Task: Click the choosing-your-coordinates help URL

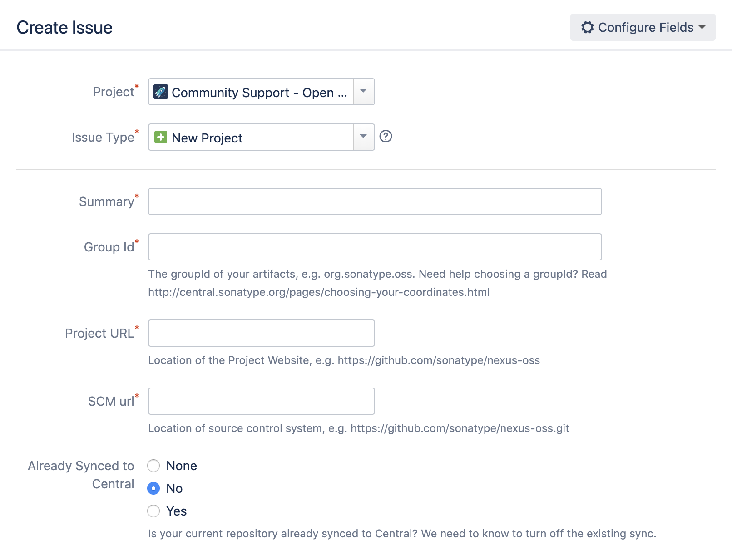Action: tap(319, 292)
